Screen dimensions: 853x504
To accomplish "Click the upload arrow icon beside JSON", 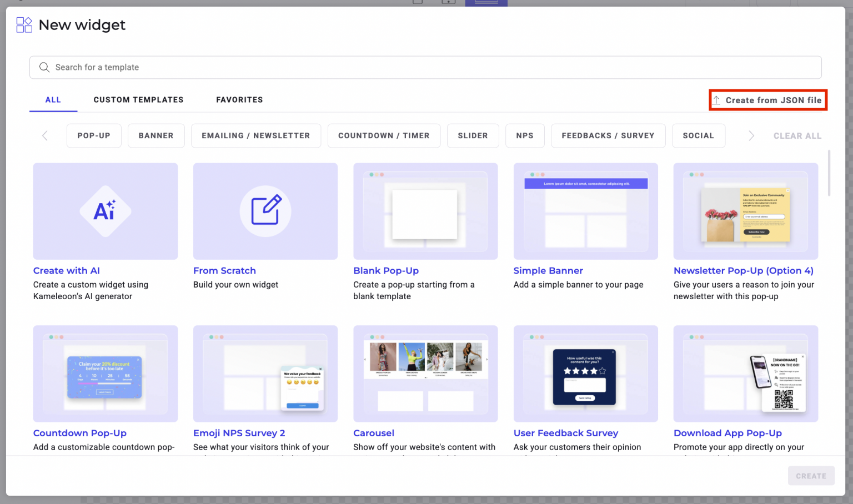I will coord(716,100).
